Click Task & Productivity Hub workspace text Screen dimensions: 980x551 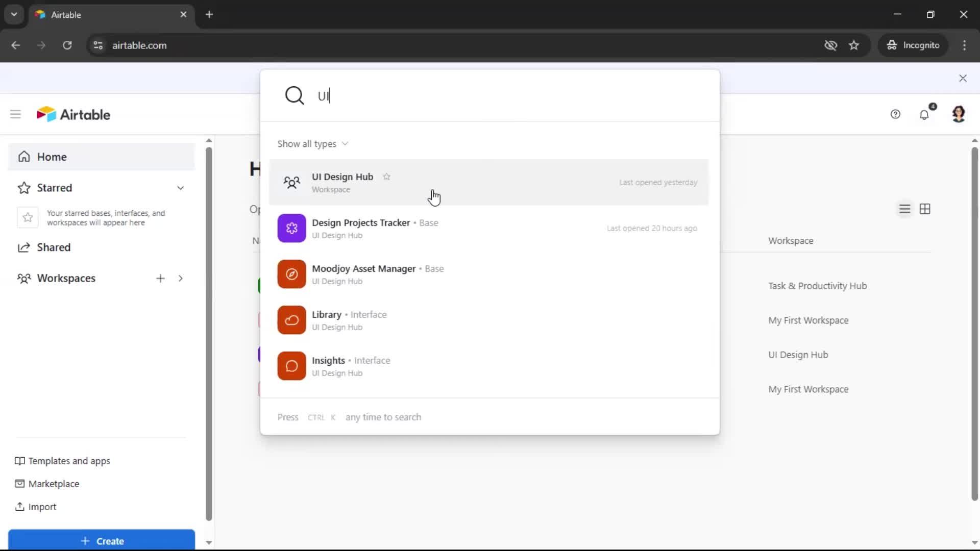click(817, 286)
